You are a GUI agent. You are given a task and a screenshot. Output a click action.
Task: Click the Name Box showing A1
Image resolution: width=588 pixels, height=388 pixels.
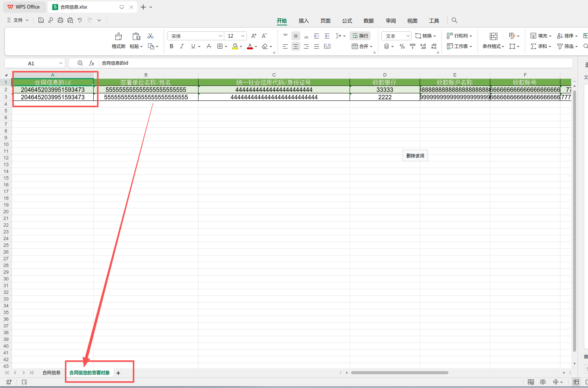pos(31,63)
